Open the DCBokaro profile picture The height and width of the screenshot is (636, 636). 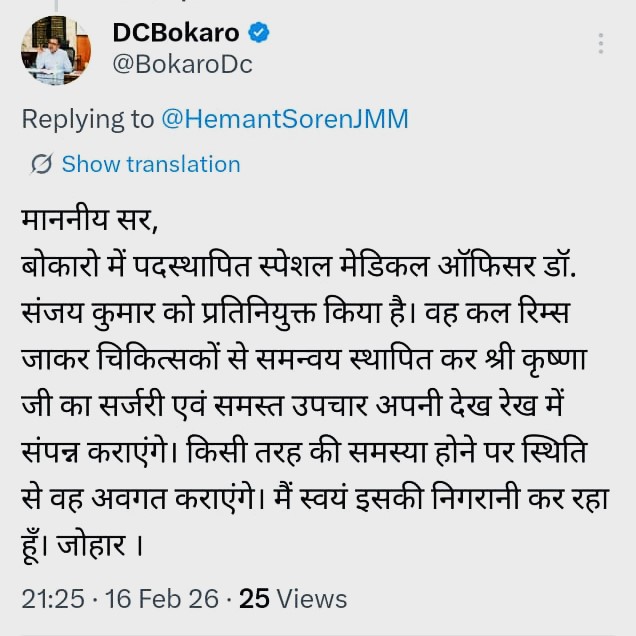tap(54, 49)
